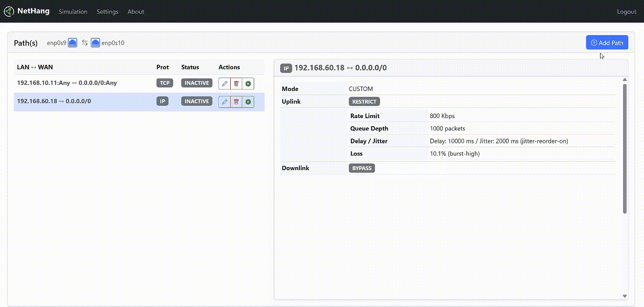This screenshot has height=307, width=644.
Task: Click the Add Path button
Action: coord(607,43)
